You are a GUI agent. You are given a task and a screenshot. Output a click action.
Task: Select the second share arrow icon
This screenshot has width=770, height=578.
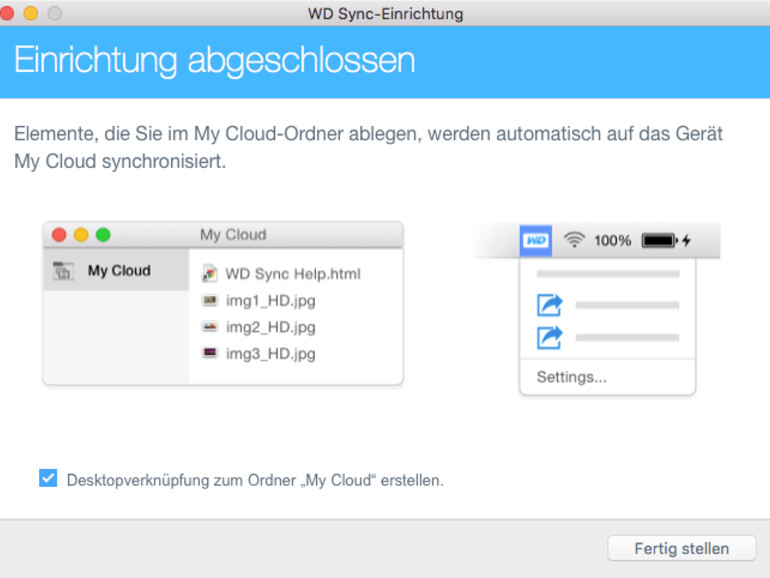[x=550, y=337]
